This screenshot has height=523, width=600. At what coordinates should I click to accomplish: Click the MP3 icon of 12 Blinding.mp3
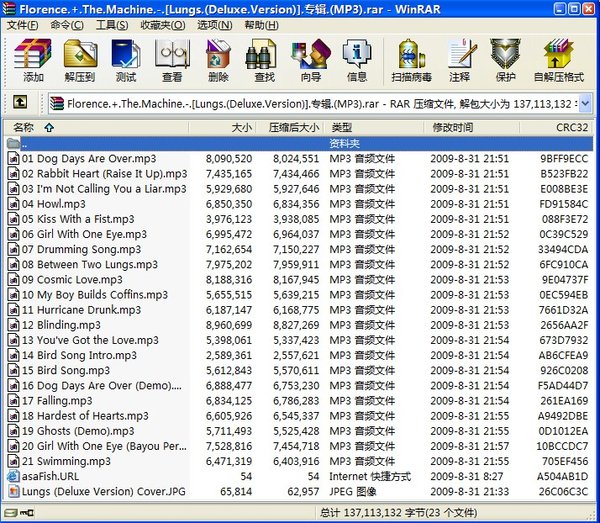tap(13, 325)
